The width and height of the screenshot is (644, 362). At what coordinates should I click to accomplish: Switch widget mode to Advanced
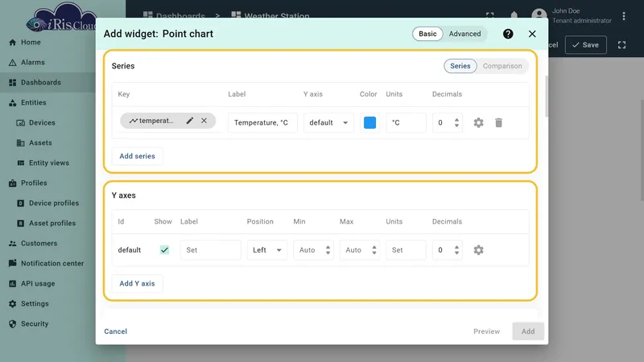(464, 34)
